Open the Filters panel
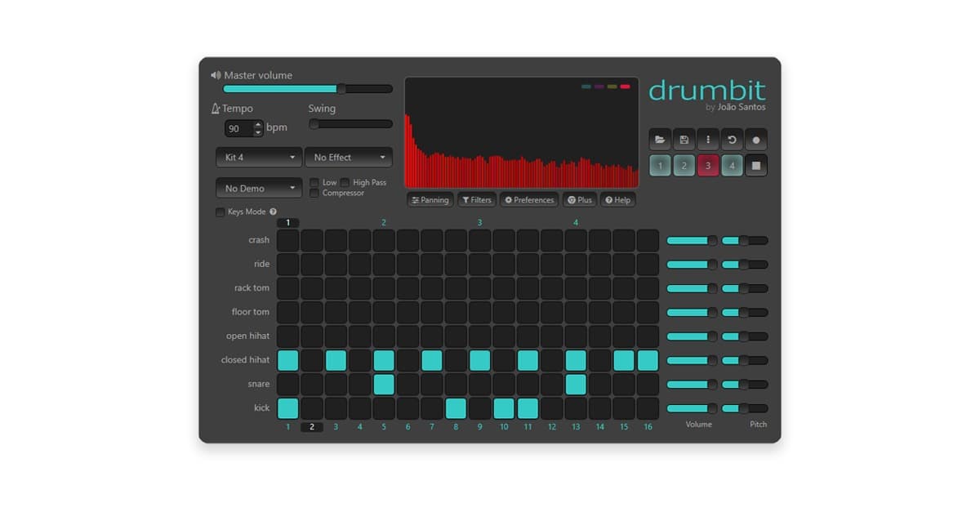The image size is (980, 512). pyautogui.click(x=477, y=199)
